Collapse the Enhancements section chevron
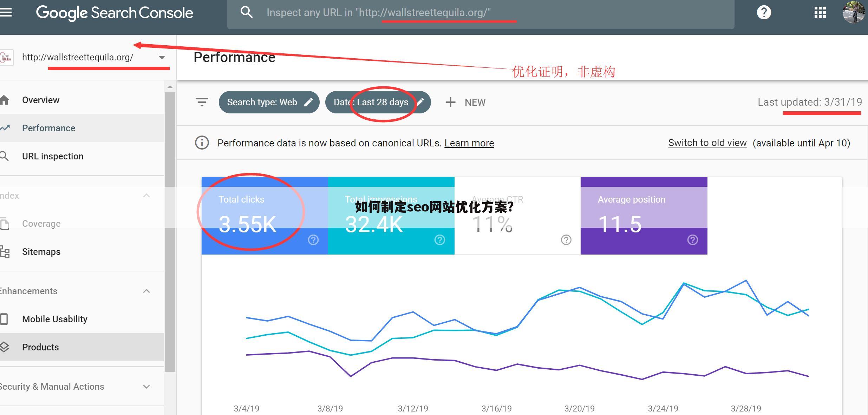Image resolution: width=868 pixels, height=415 pixels. (146, 291)
